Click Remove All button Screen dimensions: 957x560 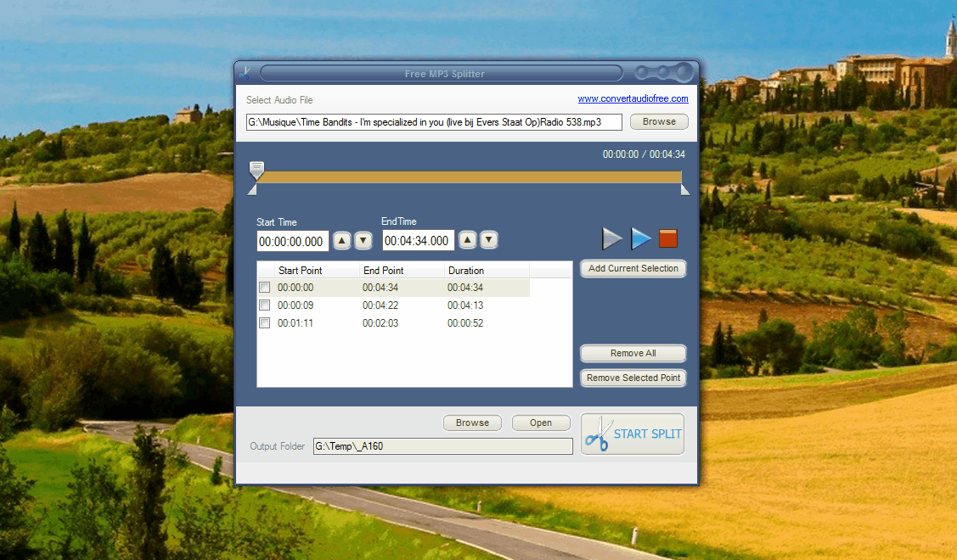click(633, 353)
